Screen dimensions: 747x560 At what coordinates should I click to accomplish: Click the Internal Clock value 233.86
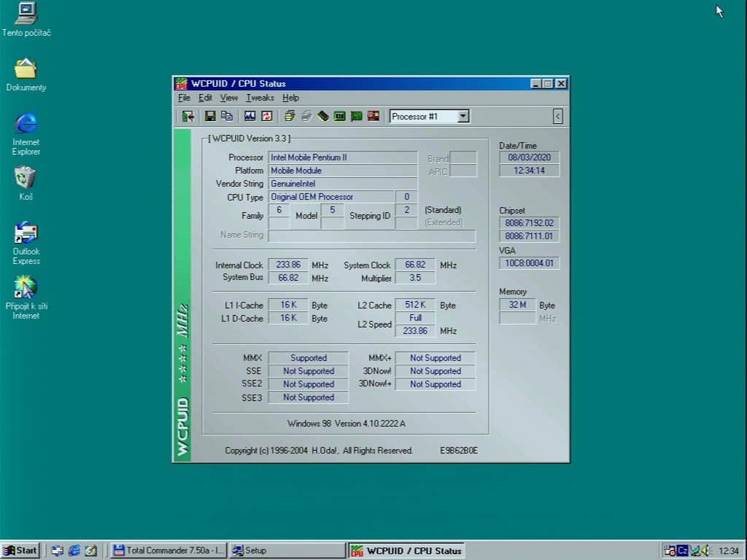coord(288,265)
